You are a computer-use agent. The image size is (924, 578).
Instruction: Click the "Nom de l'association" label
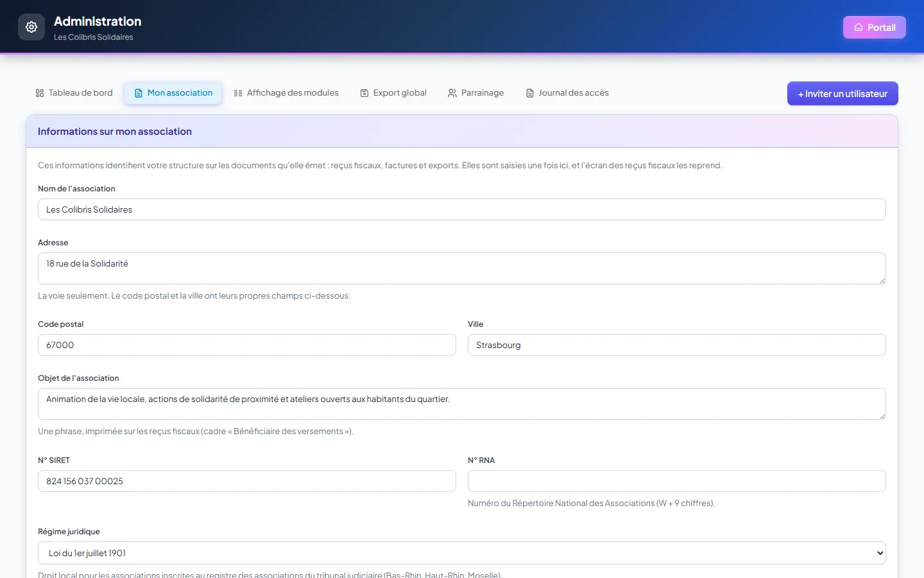[76, 189]
